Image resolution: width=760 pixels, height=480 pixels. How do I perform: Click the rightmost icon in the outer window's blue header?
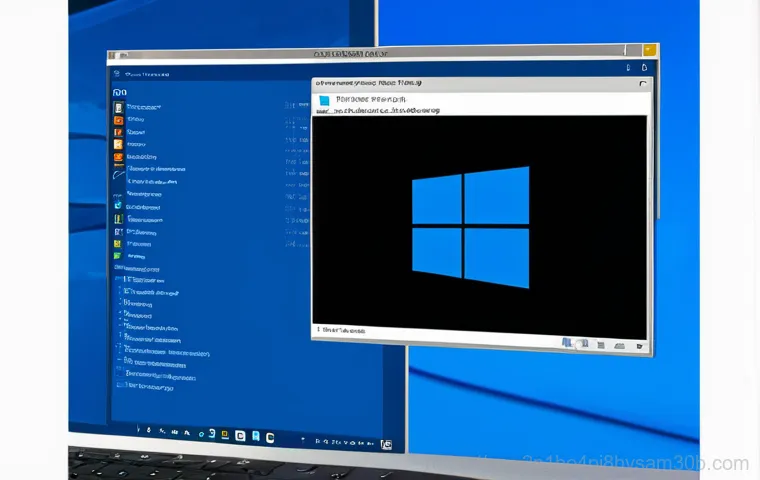click(x=644, y=67)
